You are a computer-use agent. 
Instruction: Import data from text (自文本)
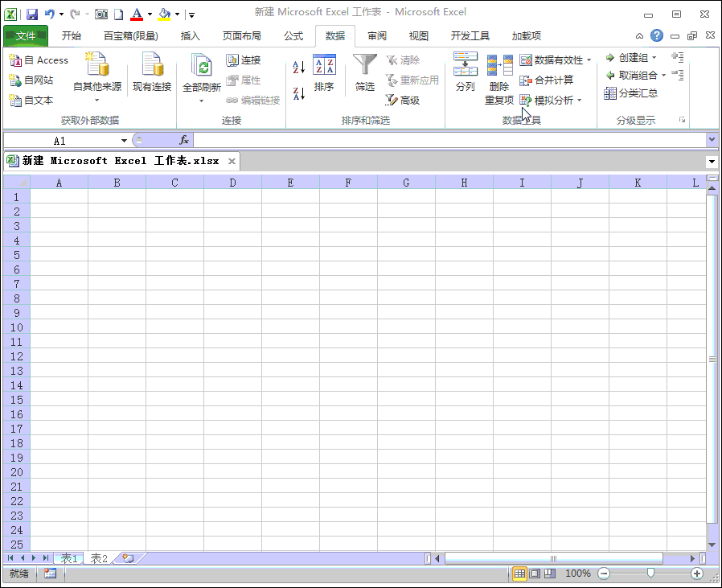click(x=31, y=100)
